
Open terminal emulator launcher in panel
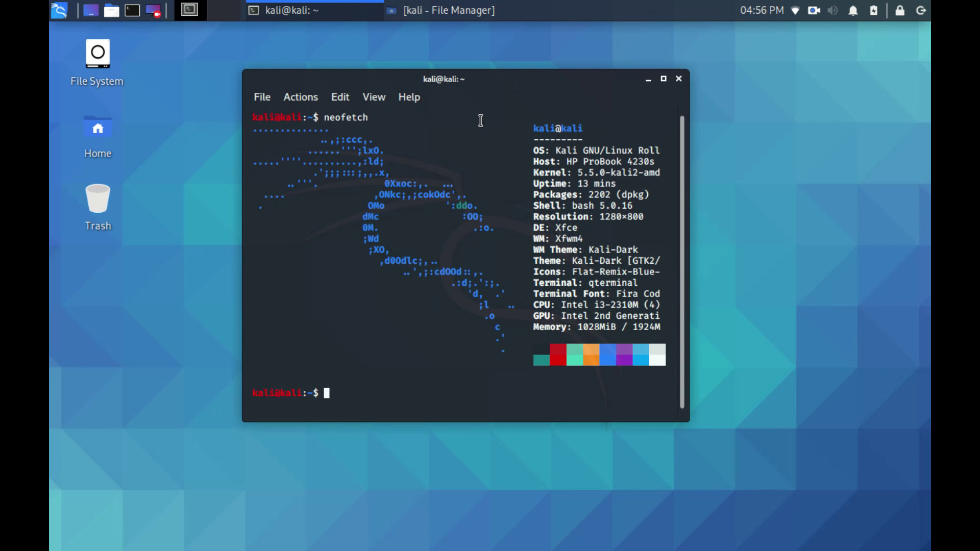132,10
